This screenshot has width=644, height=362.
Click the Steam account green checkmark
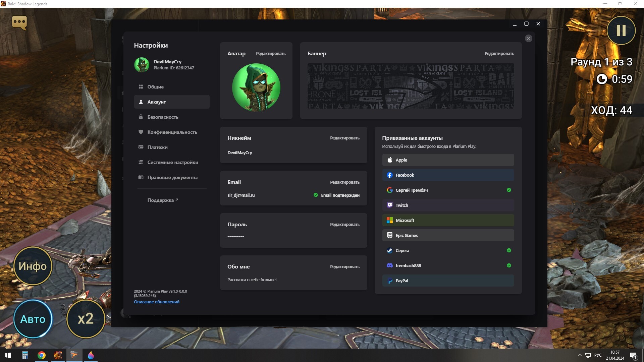point(509,250)
